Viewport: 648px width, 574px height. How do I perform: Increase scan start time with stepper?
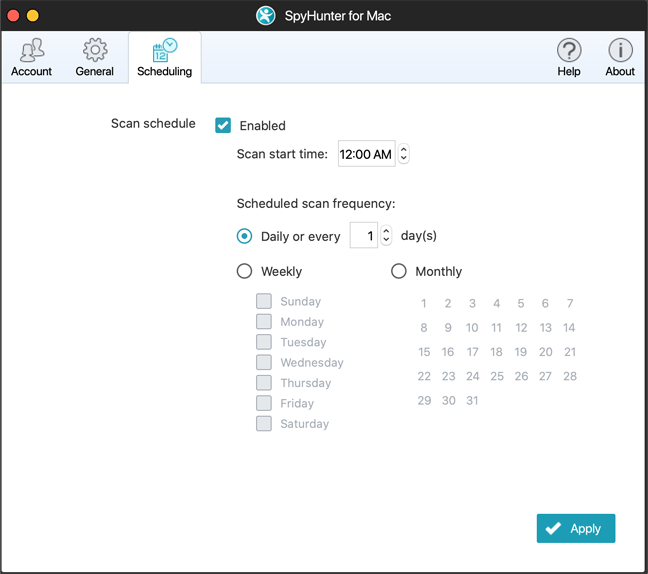(404, 150)
